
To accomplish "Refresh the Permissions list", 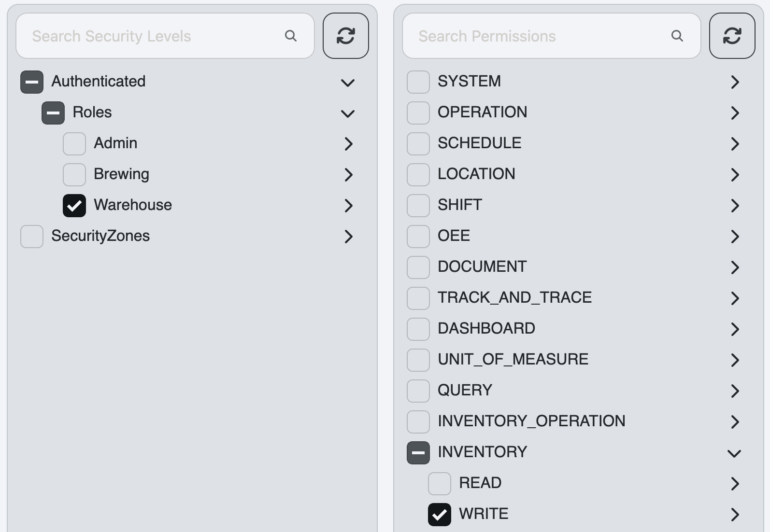I will coord(732,36).
